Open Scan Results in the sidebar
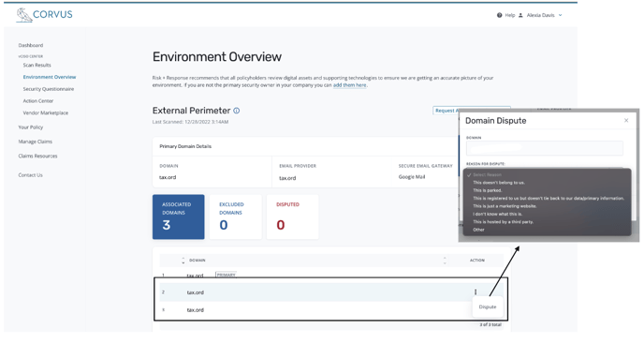 click(37, 65)
